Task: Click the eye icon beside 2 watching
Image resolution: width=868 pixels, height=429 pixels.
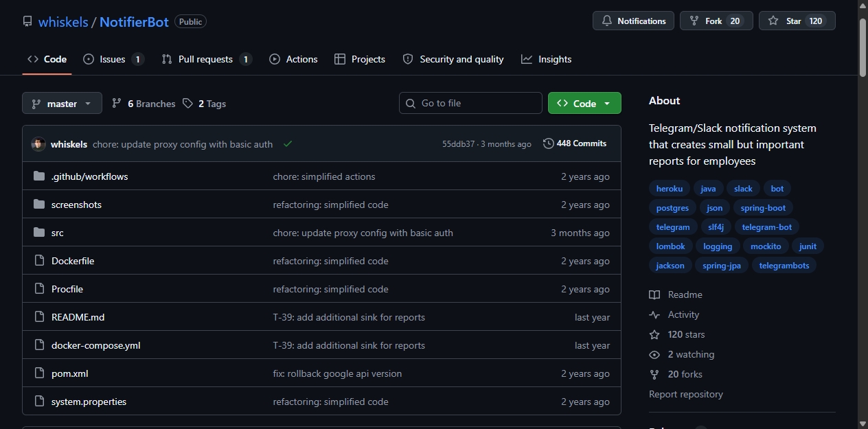Action: [654, 354]
